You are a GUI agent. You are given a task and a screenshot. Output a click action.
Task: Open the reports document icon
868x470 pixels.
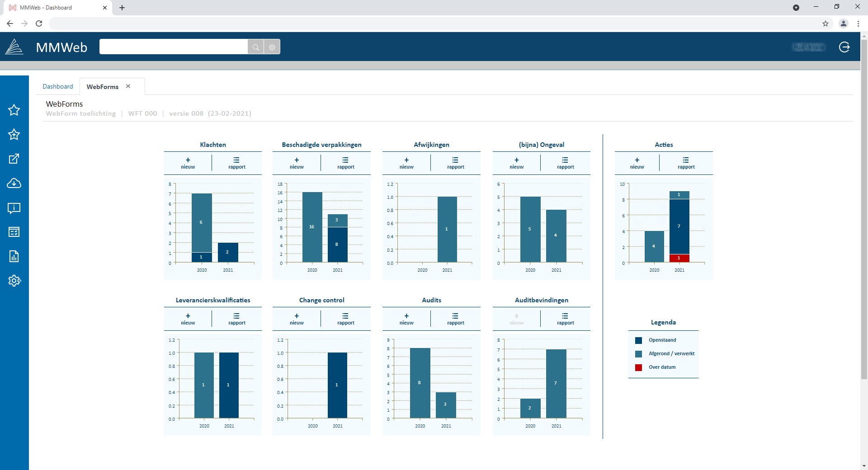(x=14, y=256)
